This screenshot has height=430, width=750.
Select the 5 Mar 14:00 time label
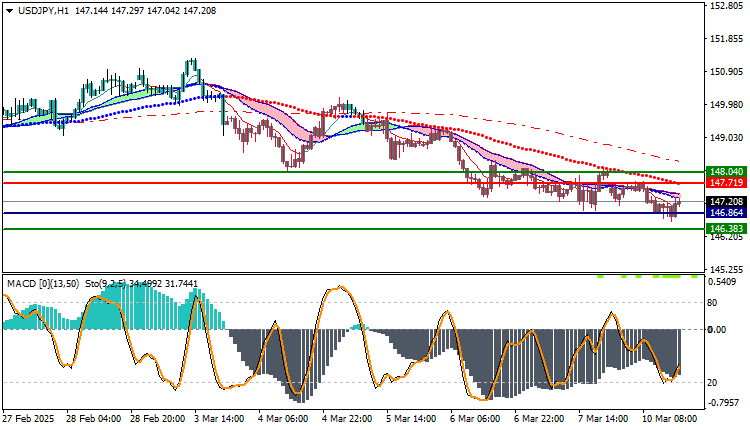pos(411,419)
